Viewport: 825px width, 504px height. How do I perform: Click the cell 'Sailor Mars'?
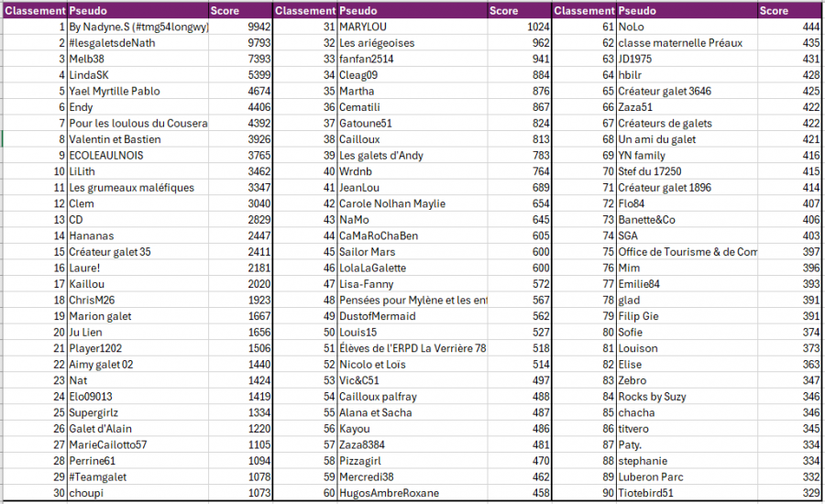tap(412, 252)
